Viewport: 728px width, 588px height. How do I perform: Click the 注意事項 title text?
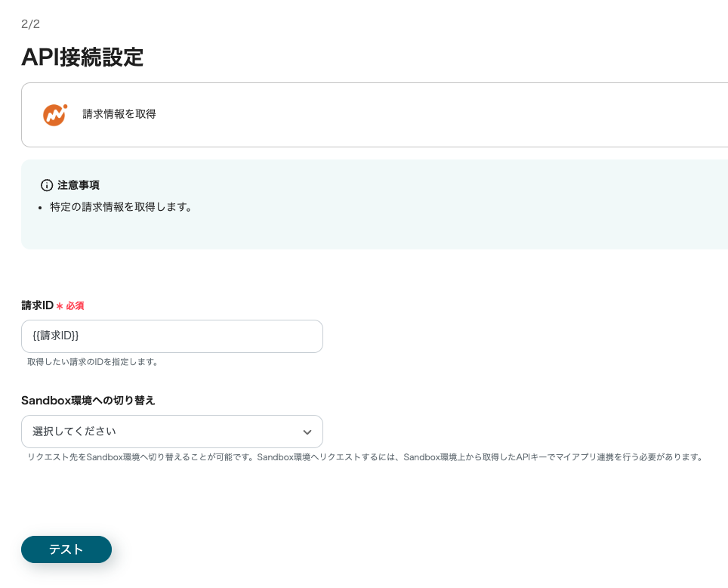(79, 185)
